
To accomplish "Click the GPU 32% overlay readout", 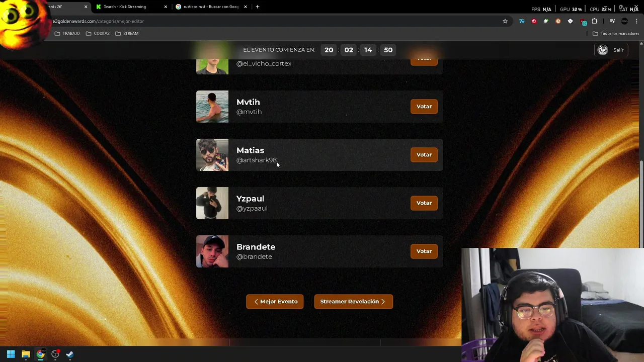I will 571,9.
